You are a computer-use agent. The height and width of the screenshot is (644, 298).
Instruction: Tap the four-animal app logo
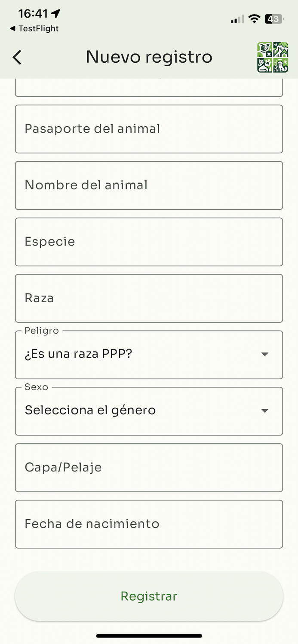272,57
